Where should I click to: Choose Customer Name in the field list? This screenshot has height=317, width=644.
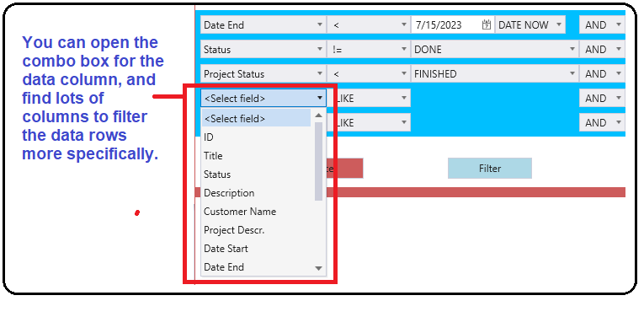[256, 212]
